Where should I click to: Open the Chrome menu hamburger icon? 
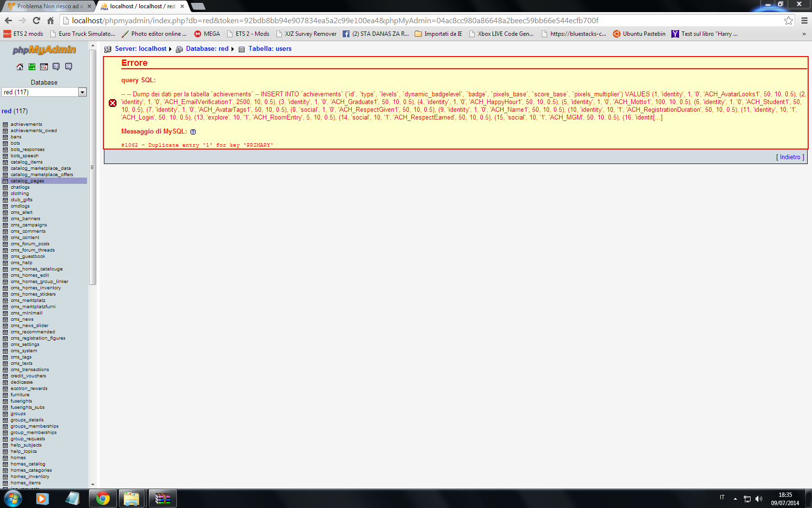point(804,20)
